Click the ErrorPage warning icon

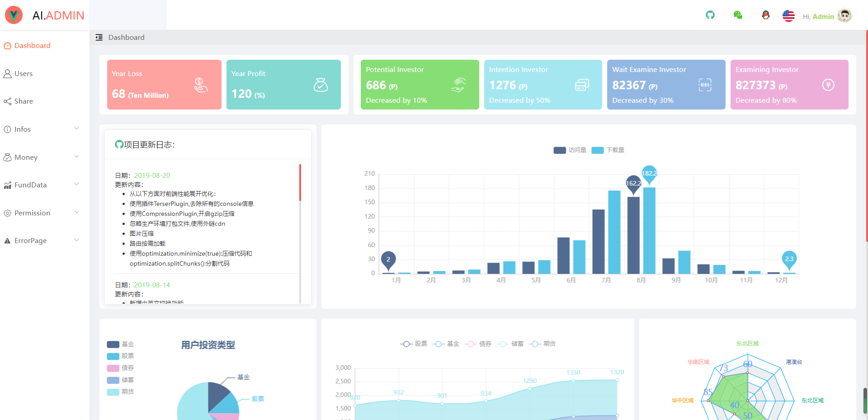[7, 241]
